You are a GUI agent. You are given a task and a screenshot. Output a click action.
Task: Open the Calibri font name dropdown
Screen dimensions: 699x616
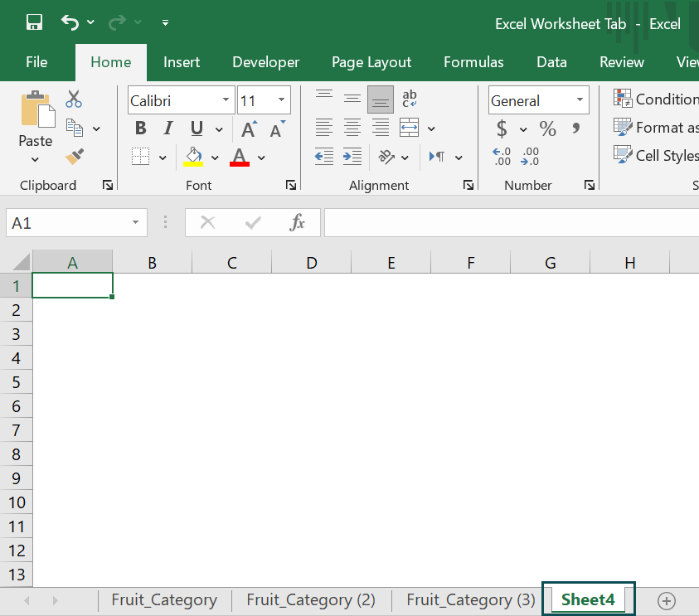tap(226, 101)
